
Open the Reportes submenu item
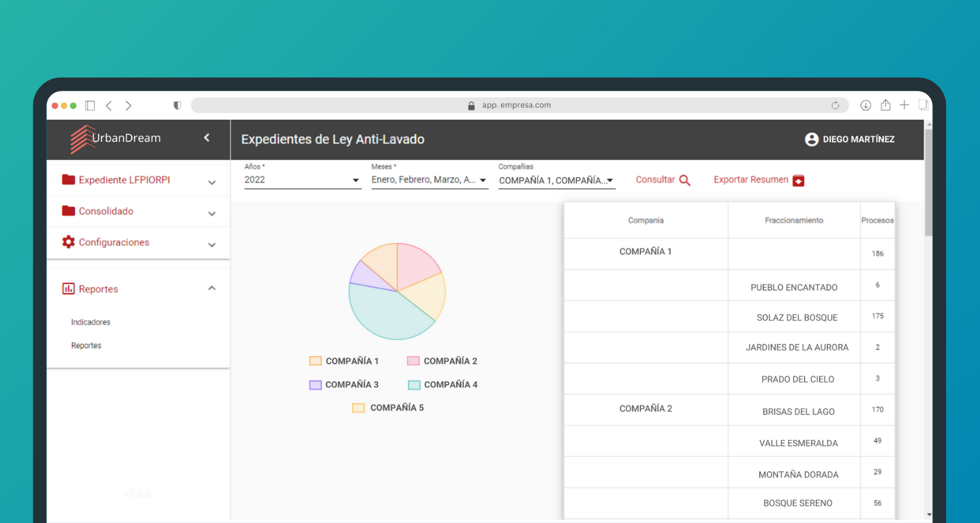[86, 346]
